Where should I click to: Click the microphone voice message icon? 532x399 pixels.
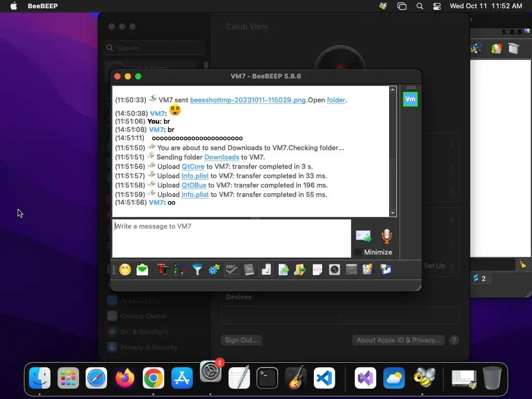click(387, 236)
